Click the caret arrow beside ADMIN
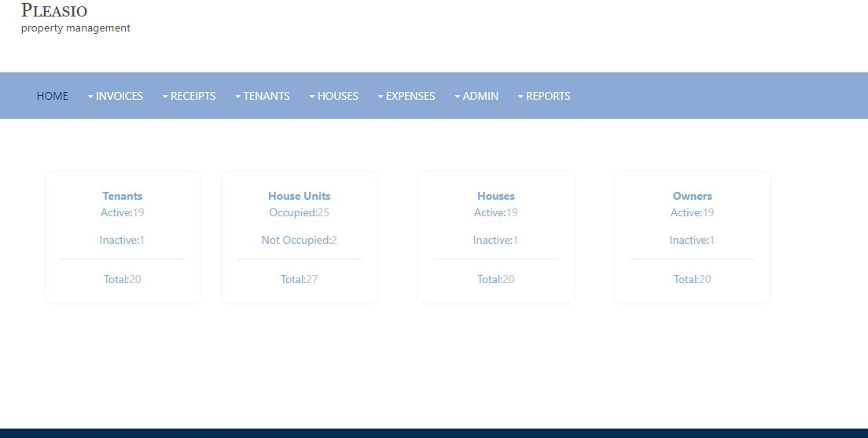The width and height of the screenshot is (868, 438). [457, 97]
